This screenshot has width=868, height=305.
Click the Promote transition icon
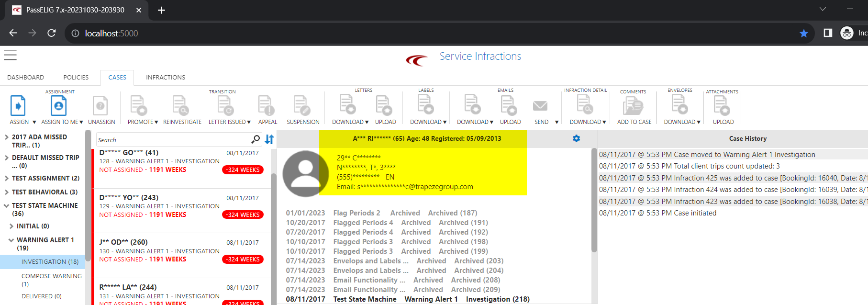pos(138,106)
